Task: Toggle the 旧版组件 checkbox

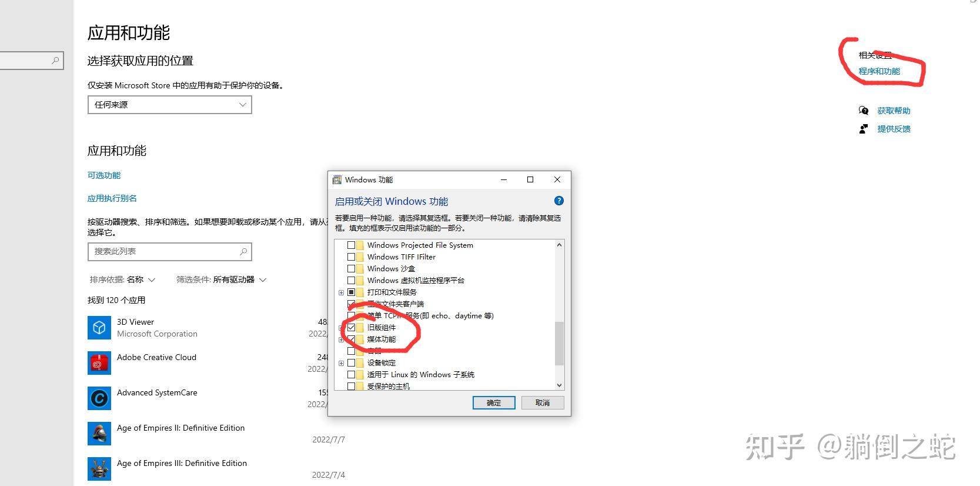Action: [352, 327]
